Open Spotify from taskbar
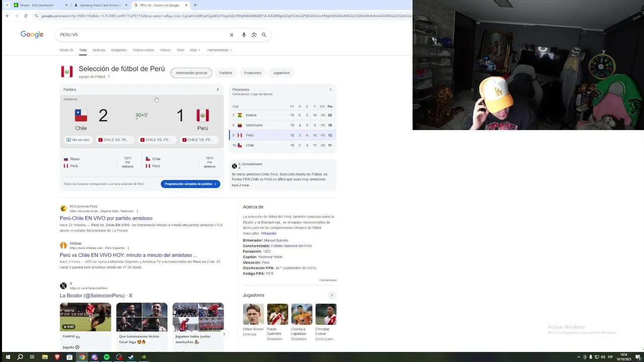 (107, 357)
